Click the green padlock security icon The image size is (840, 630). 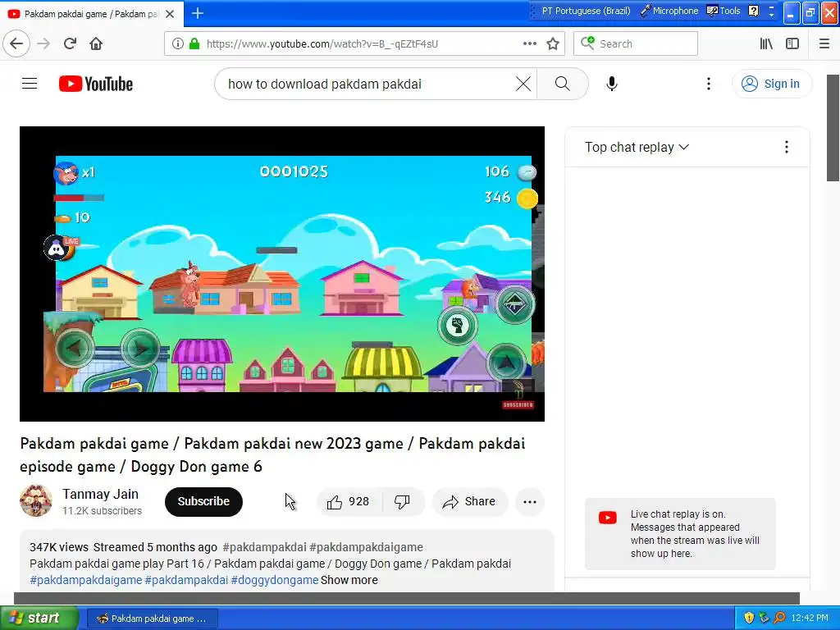[194, 44]
